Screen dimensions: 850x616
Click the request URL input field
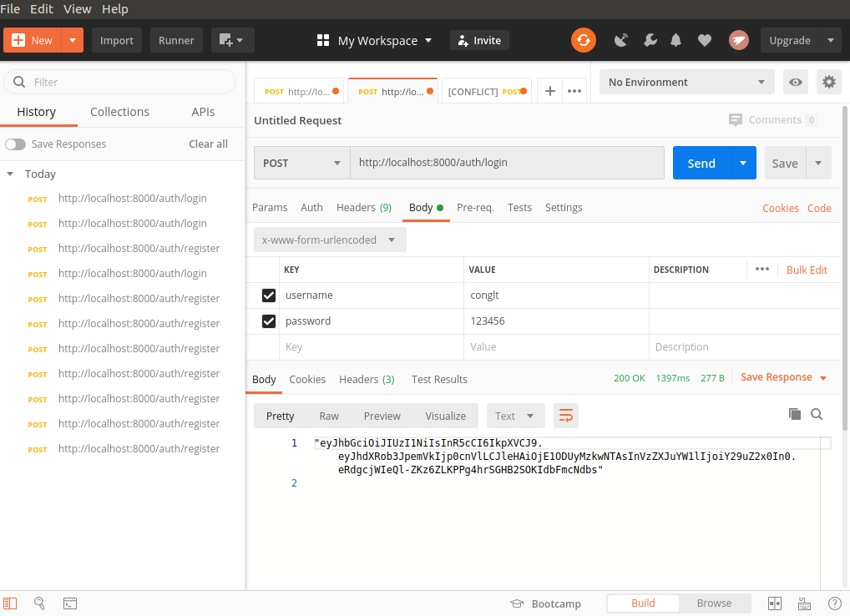tap(506, 163)
